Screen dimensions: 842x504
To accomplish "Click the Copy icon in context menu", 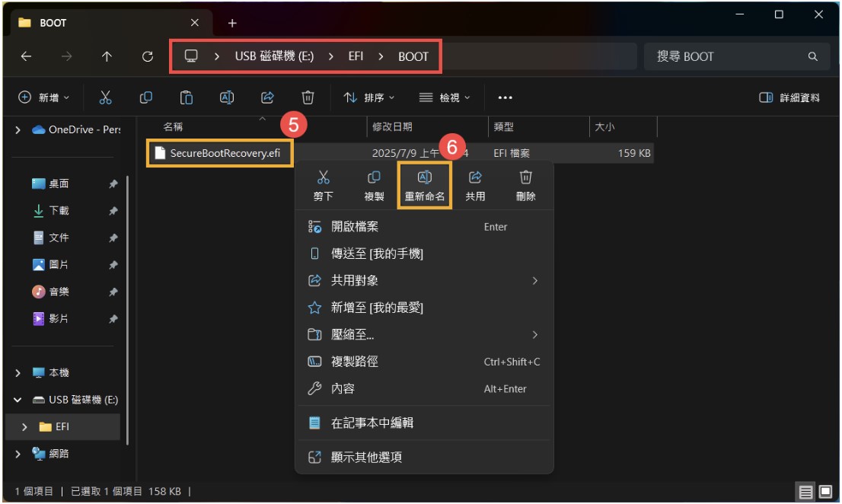I will tap(374, 178).
